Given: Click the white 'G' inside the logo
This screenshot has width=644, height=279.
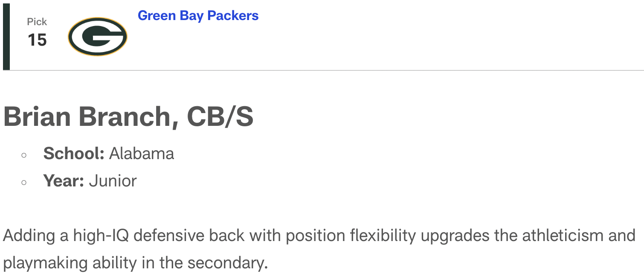Looking at the screenshot, I should pos(98,37).
